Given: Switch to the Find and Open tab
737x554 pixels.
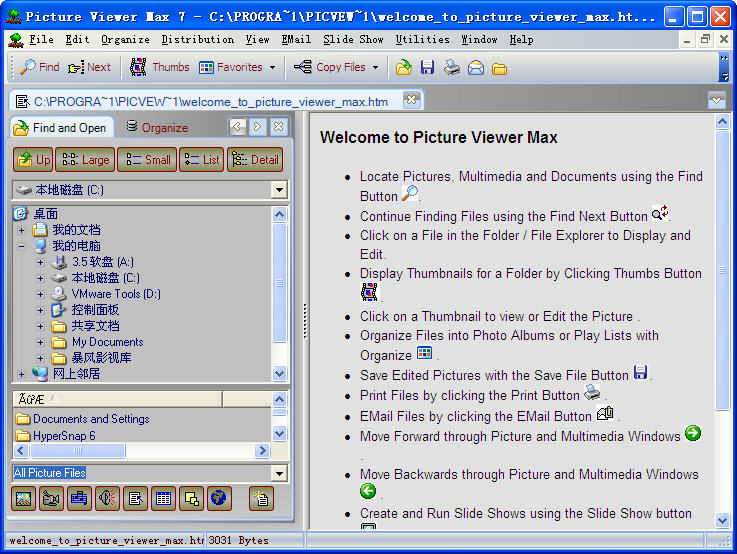Looking at the screenshot, I should (61, 127).
